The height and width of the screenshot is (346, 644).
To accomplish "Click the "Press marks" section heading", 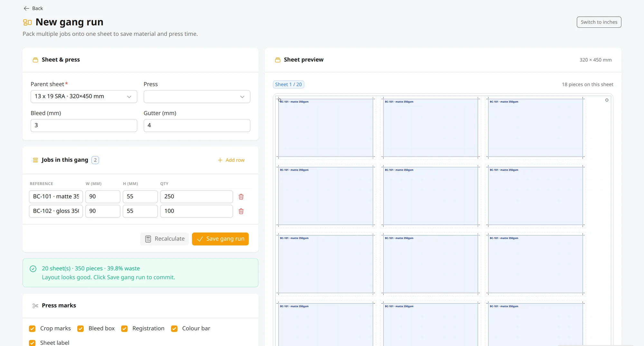I will click(59, 305).
